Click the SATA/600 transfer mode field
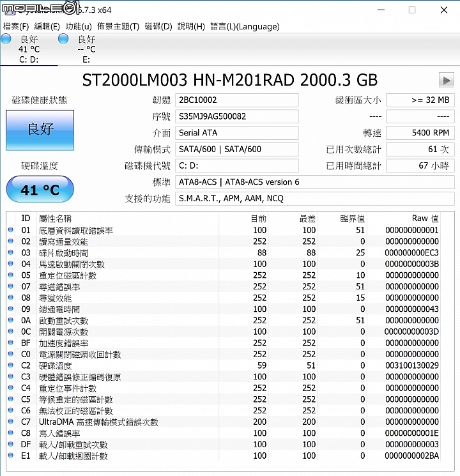 pyautogui.click(x=237, y=150)
